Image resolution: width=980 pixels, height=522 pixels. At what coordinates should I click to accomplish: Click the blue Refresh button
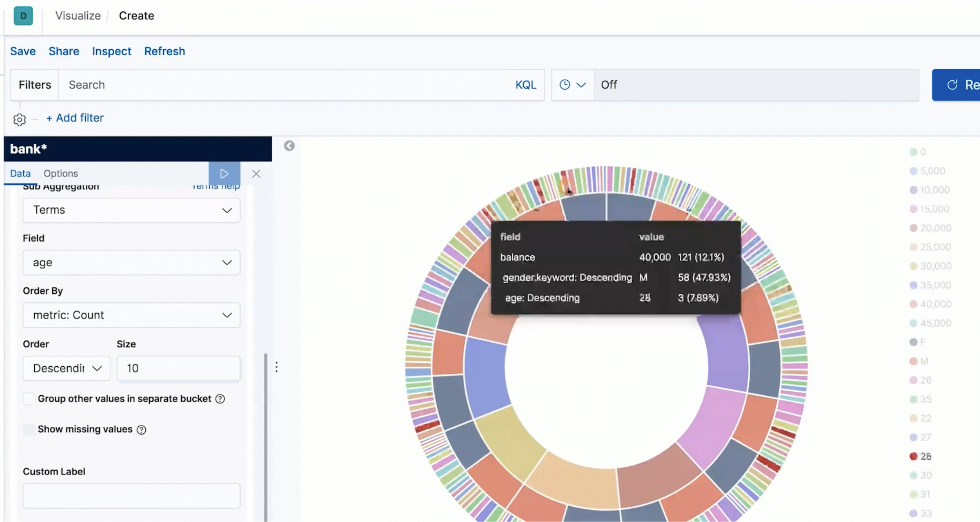[956, 85]
